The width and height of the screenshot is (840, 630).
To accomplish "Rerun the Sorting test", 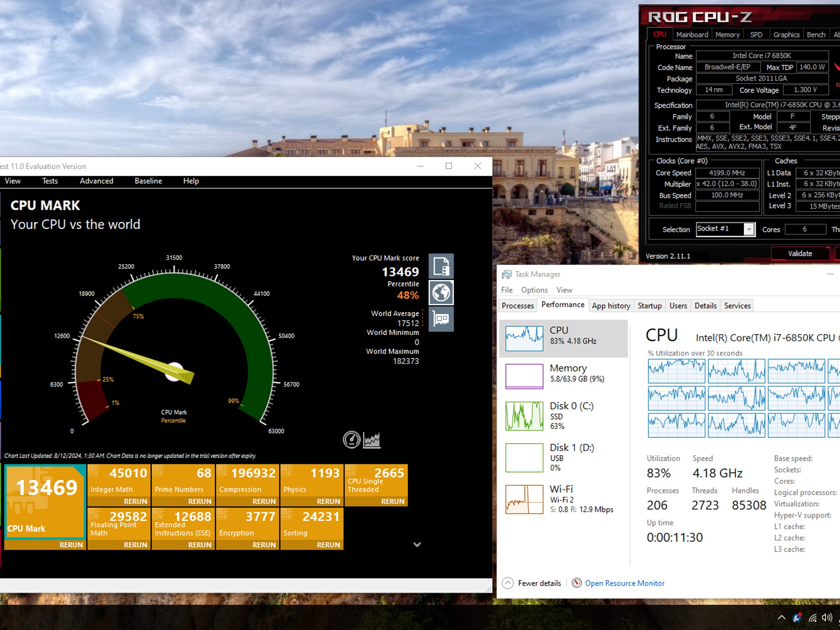I will [329, 545].
